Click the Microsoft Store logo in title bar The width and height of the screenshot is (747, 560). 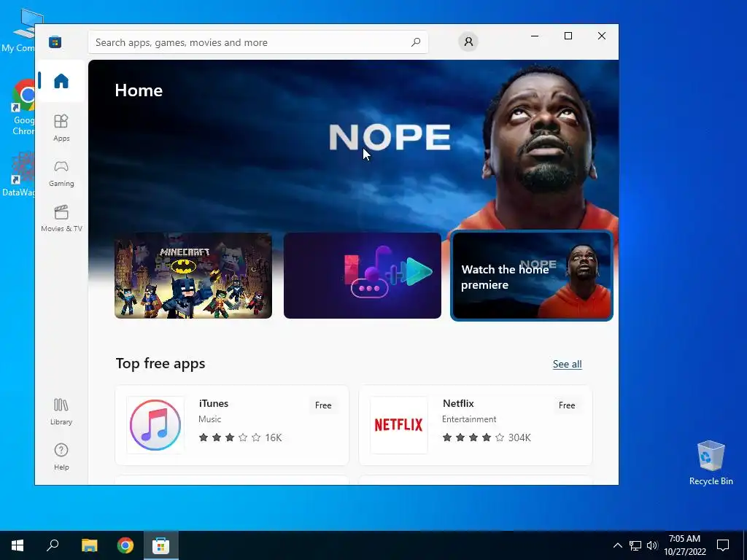click(55, 42)
